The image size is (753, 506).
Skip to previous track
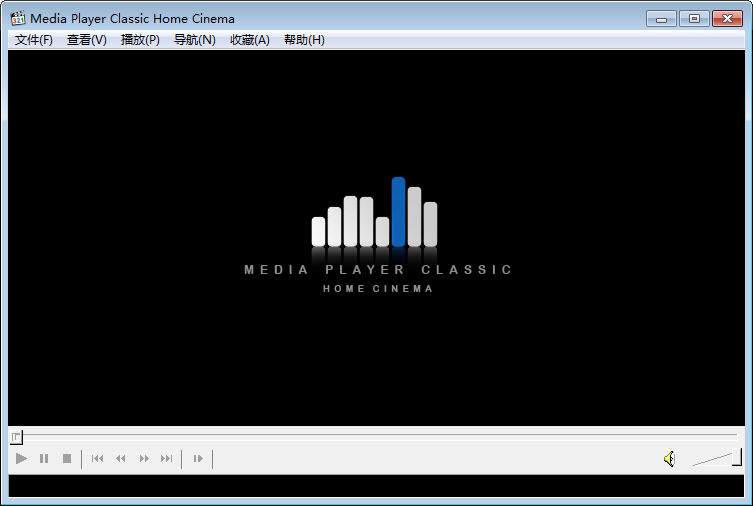click(x=97, y=458)
